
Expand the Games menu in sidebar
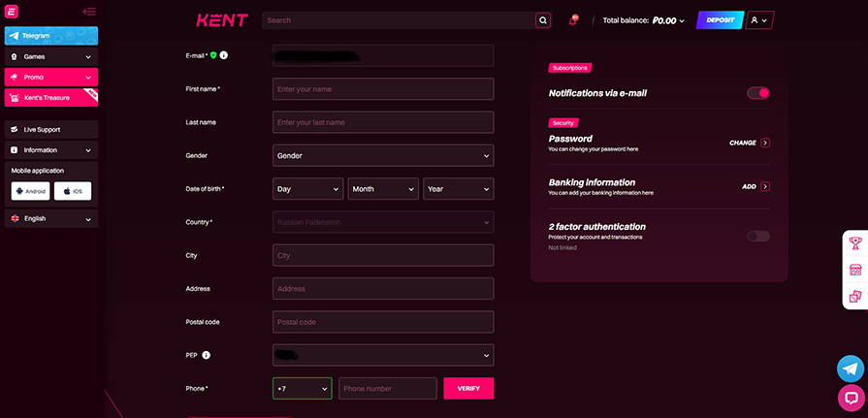[x=50, y=57]
